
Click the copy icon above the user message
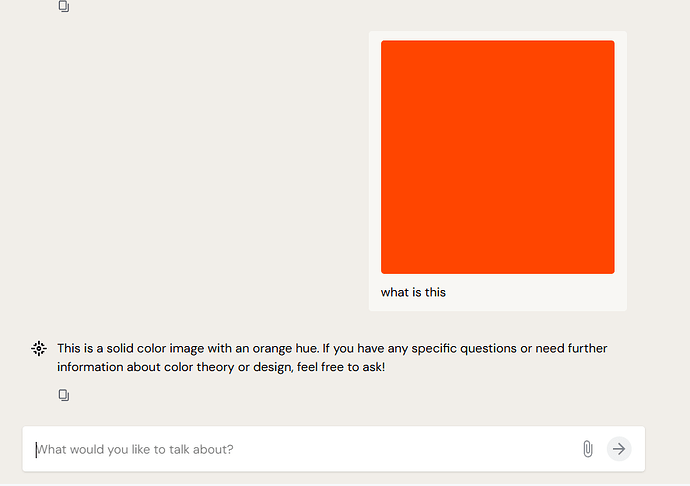click(x=64, y=6)
